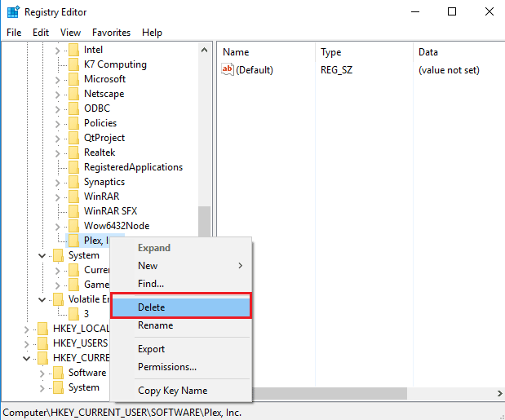Click the Microsoft folder icon

pos(73,79)
